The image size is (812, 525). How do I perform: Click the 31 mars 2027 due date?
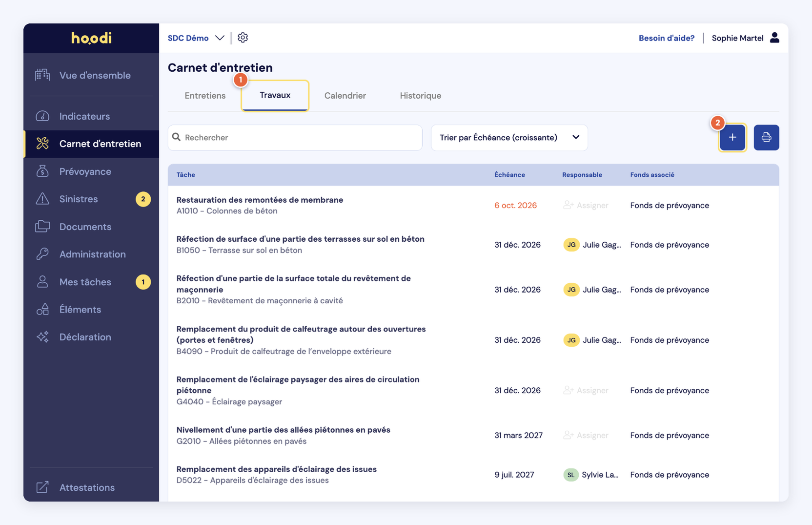click(518, 435)
